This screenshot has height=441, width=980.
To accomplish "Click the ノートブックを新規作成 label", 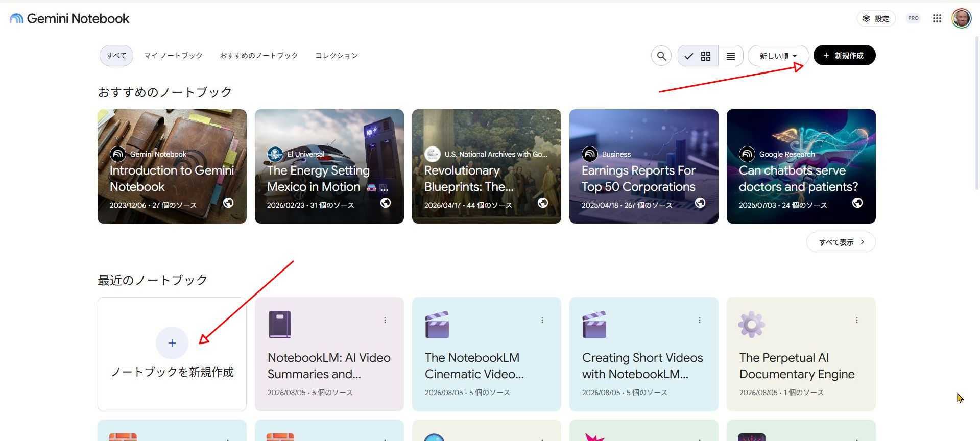I will 172,372.
